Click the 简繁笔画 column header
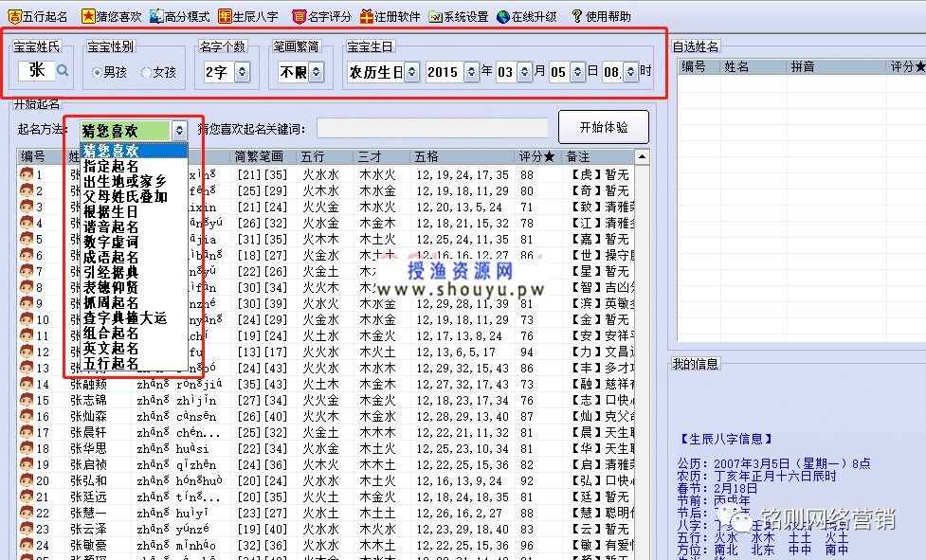926x560 pixels. click(x=263, y=156)
